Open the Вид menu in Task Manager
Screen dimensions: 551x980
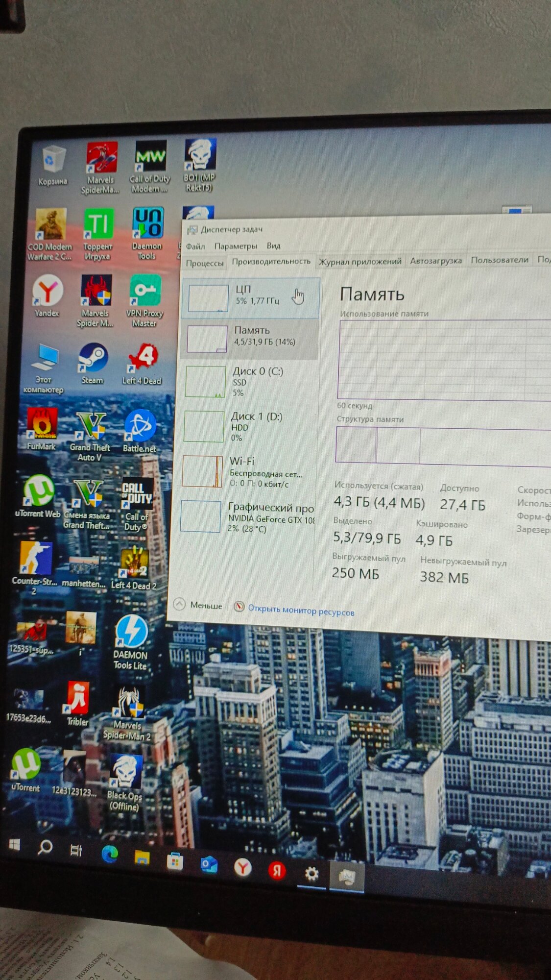(x=273, y=245)
